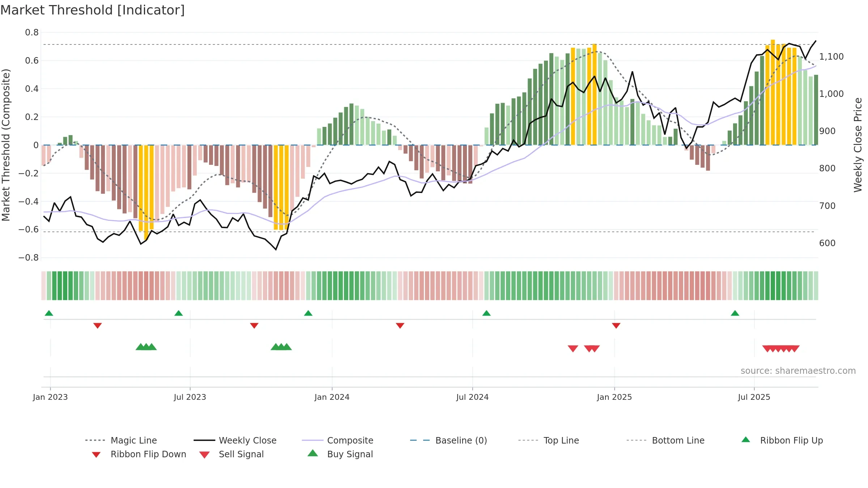Click the 0.8 left axis label
Screen dimensions: 868x488
click(32, 33)
